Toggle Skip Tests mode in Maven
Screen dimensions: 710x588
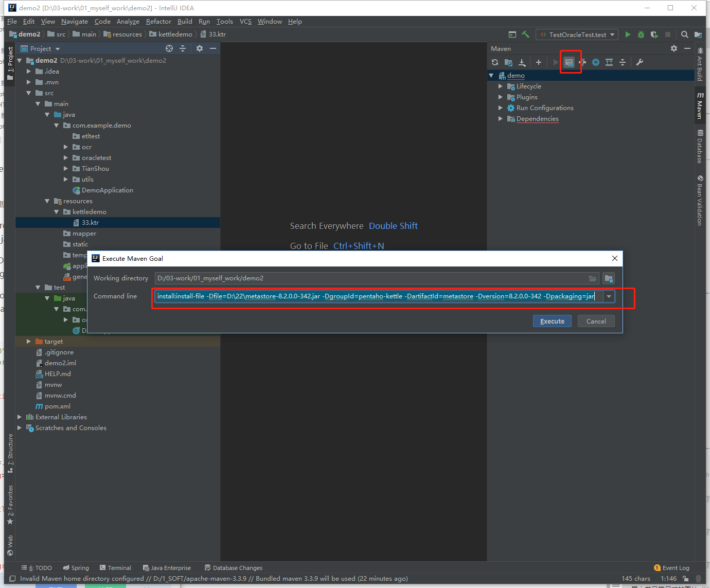point(596,62)
